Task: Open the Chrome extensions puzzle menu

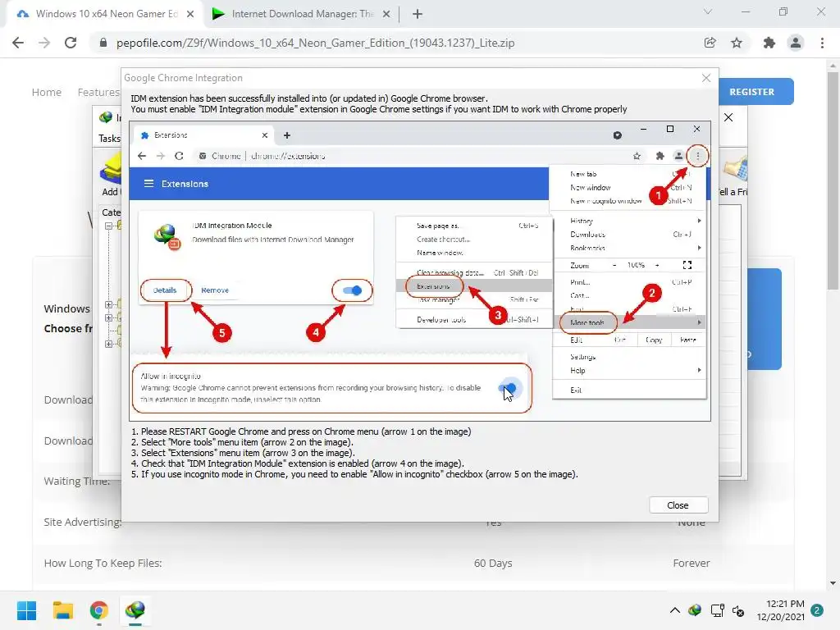Action: click(769, 43)
